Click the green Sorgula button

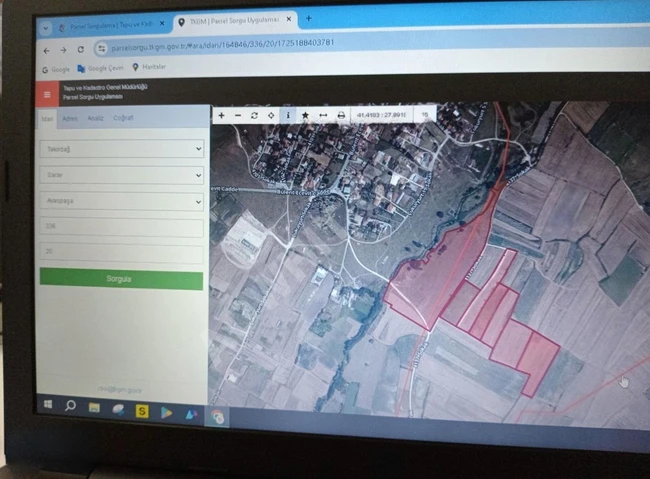tap(121, 279)
